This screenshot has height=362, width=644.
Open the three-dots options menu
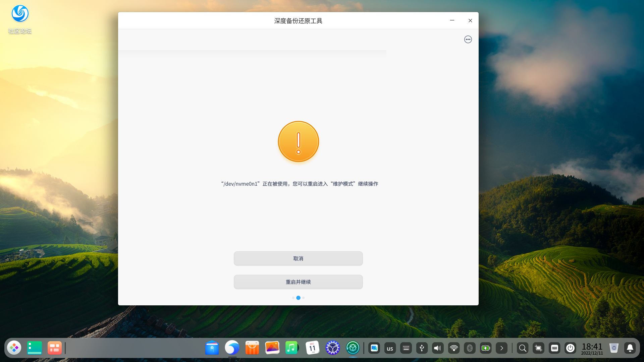pos(468,40)
